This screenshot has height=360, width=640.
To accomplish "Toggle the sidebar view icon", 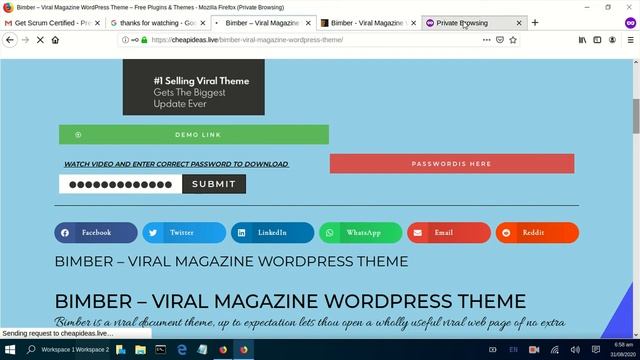I will point(597,40).
